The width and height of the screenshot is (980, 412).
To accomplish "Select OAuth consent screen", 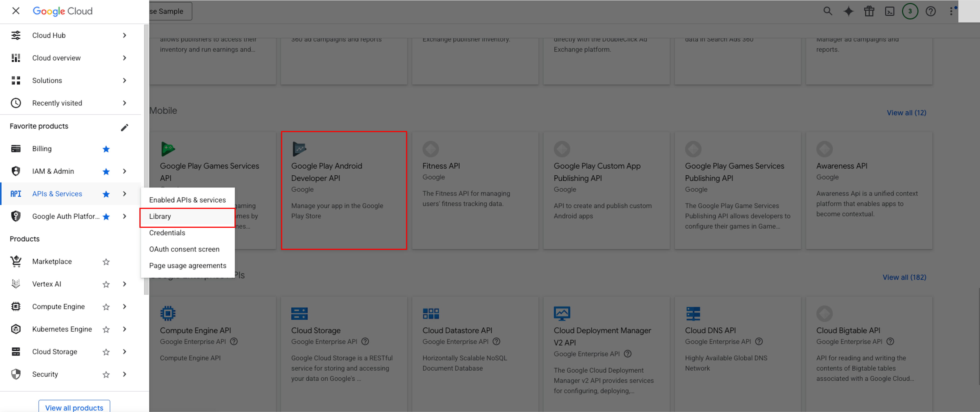I will [188, 249].
